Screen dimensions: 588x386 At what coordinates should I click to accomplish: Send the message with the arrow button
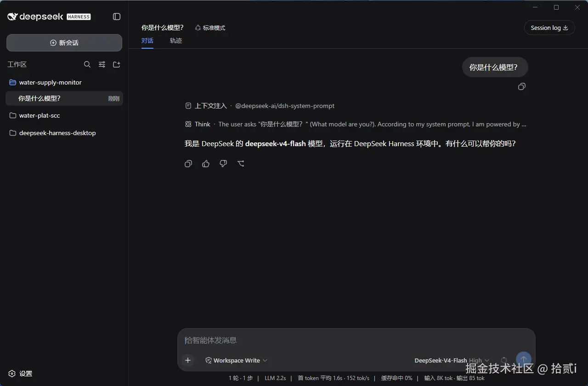pyautogui.click(x=524, y=360)
